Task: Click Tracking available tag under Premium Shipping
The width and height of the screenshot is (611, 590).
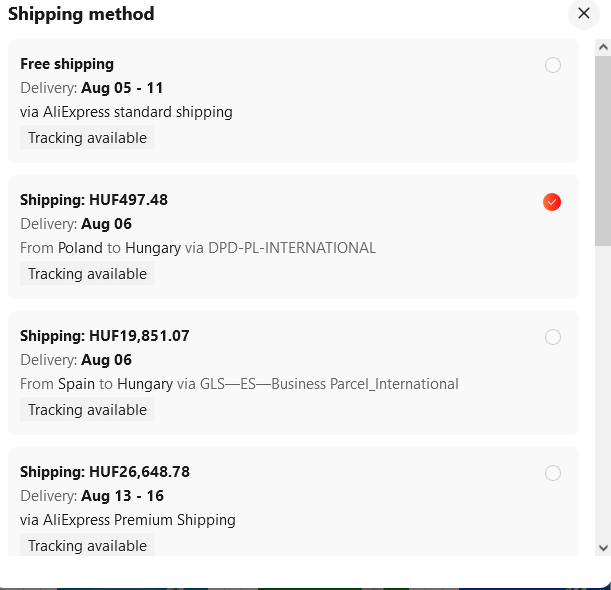Action: click(87, 546)
